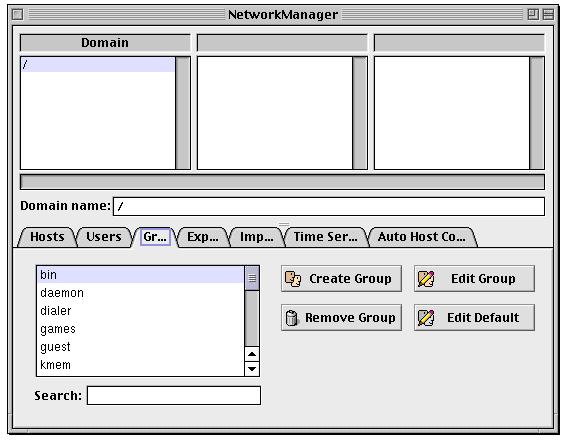
Task: Click the Domain name text field
Action: click(329, 206)
